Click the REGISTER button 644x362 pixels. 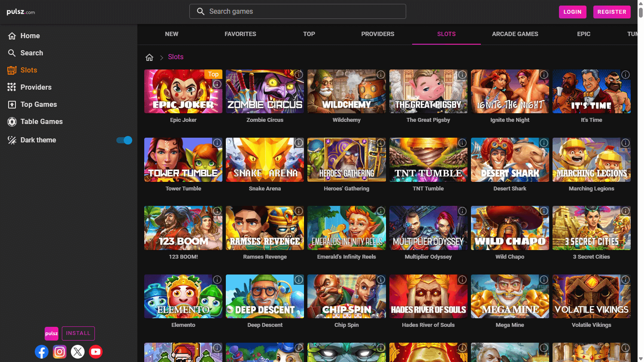(x=611, y=12)
